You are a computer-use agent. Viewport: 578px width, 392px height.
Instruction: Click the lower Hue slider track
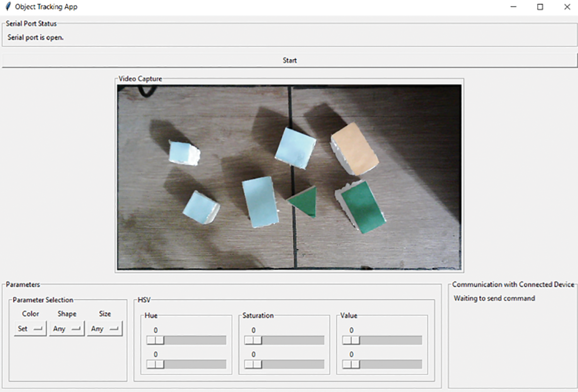pos(193,364)
